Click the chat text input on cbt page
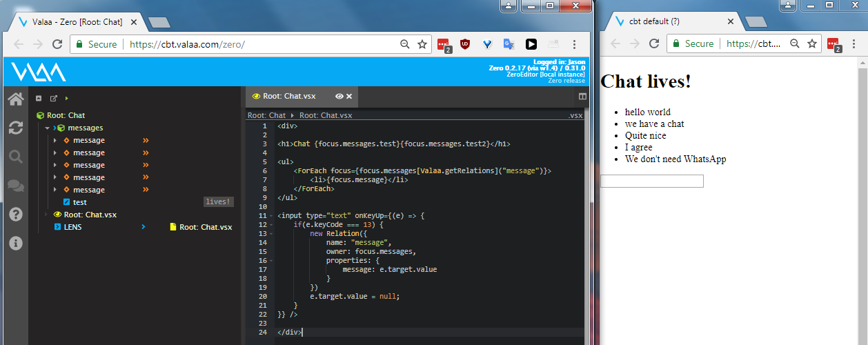The height and width of the screenshot is (345, 868). tap(652, 181)
